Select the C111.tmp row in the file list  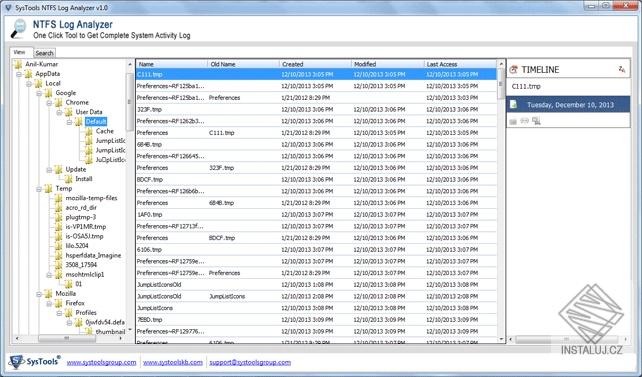(x=316, y=74)
